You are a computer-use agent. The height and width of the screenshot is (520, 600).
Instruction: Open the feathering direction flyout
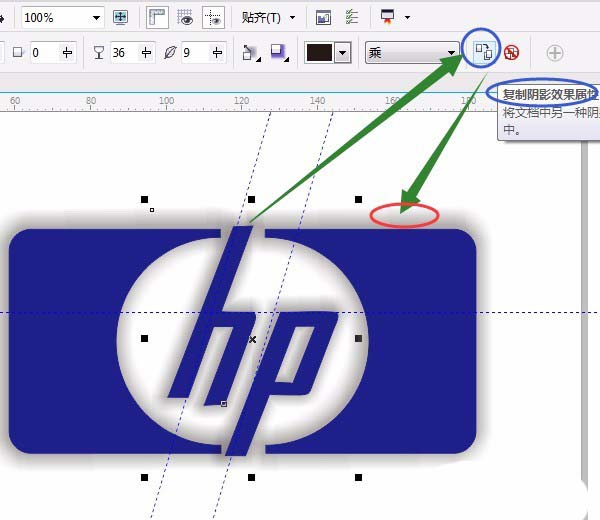pos(251,53)
